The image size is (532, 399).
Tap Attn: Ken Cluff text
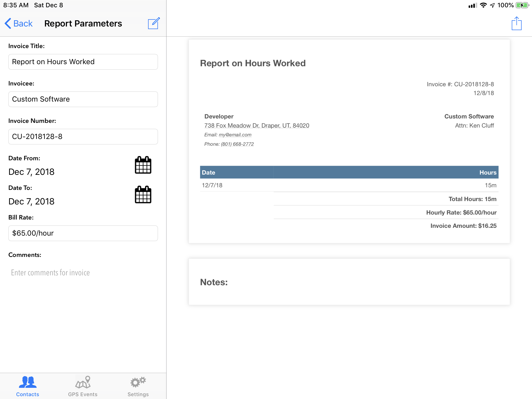474,126
